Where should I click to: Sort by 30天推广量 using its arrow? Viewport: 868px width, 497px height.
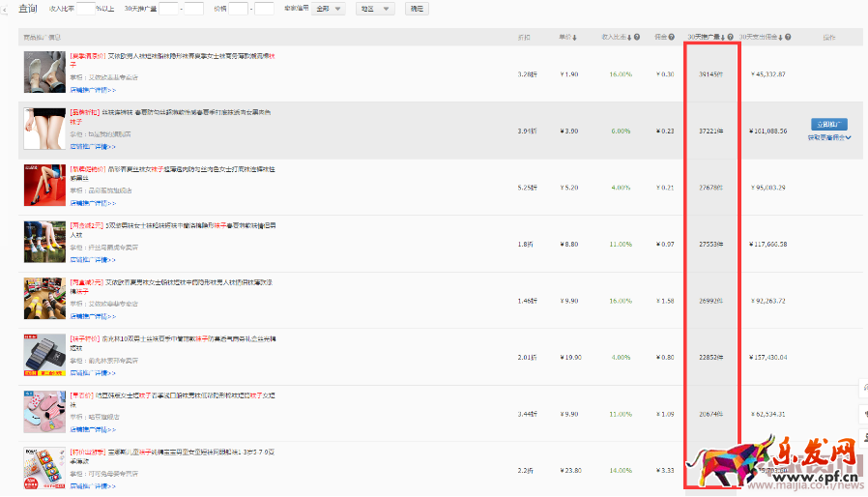pyautogui.click(x=723, y=38)
